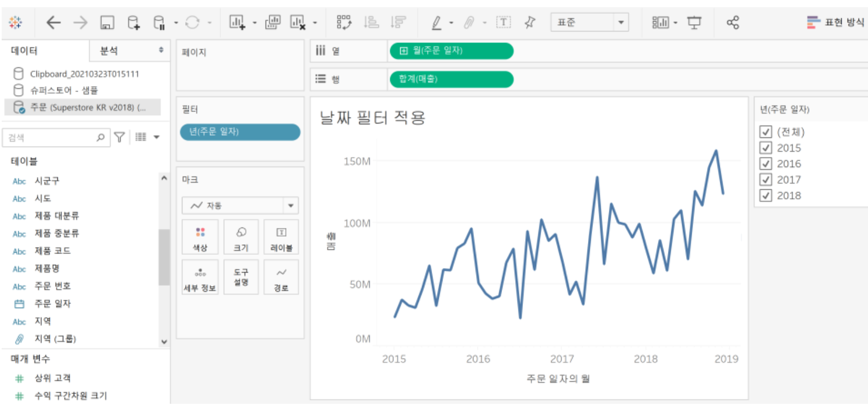The height and width of the screenshot is (406, 868).
Task: Uncheck the 2016 year filter
Action: point(765,164)
